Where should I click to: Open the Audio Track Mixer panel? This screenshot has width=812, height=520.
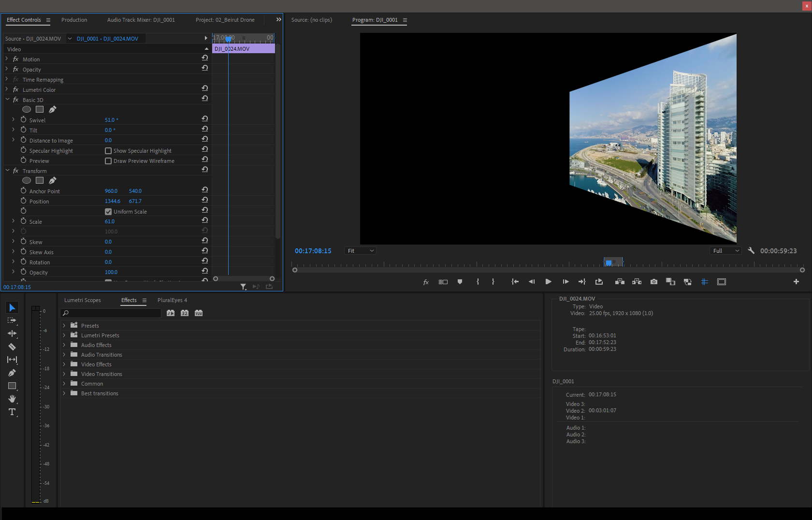(x=141, y=20)
